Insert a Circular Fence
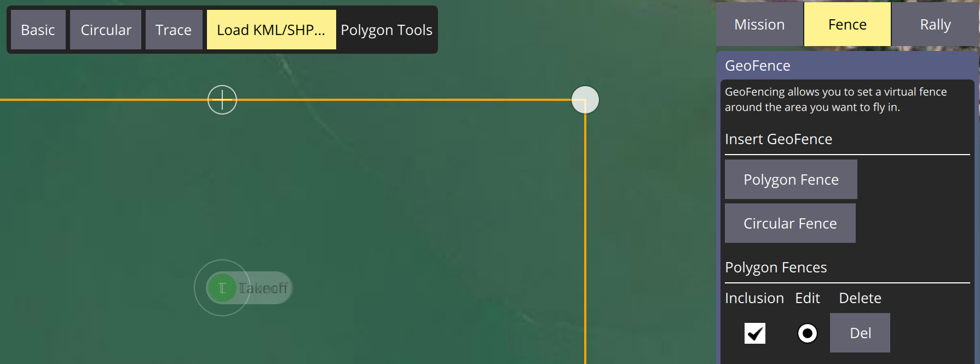This screenshot has height=364, width=980. point(790,223)
